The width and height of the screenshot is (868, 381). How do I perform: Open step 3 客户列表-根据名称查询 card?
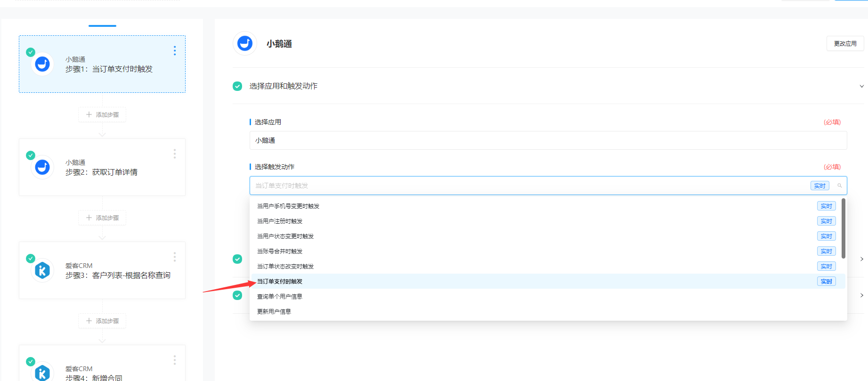[x=102, y=270]
